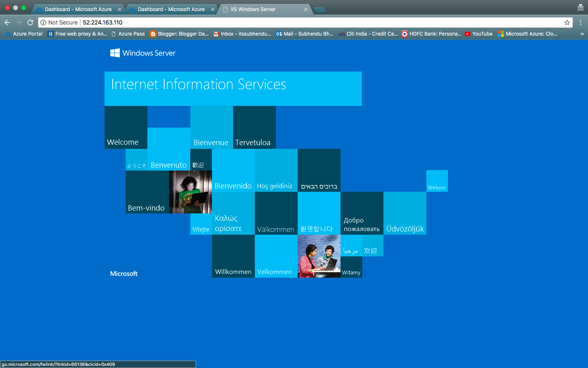Click Internet Information Services banner

(233, 89)
